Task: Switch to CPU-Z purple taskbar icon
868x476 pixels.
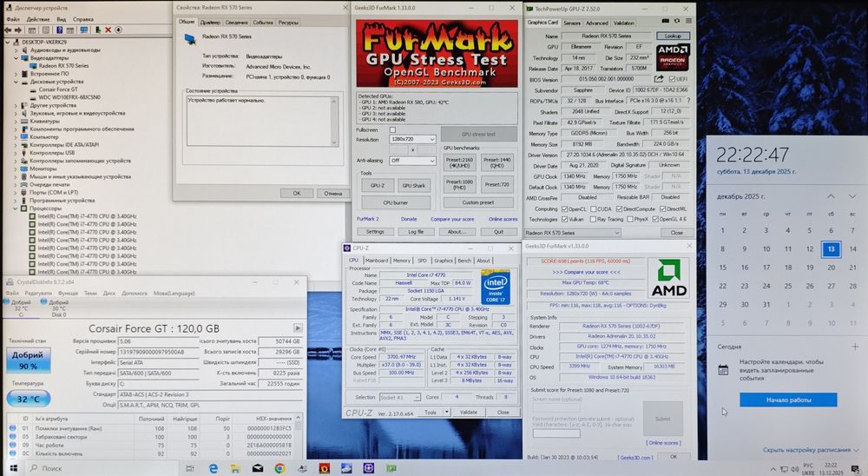Action: click(x=369, y=468)
